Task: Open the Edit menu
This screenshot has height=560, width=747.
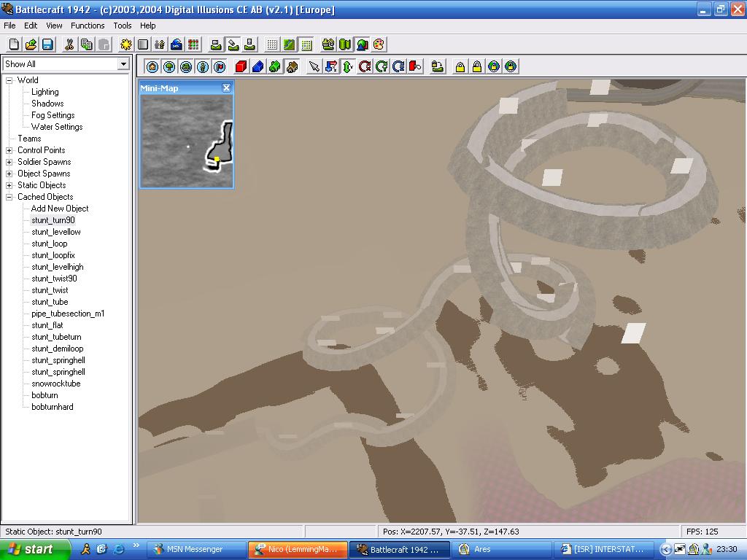Action: coord(31,26)
